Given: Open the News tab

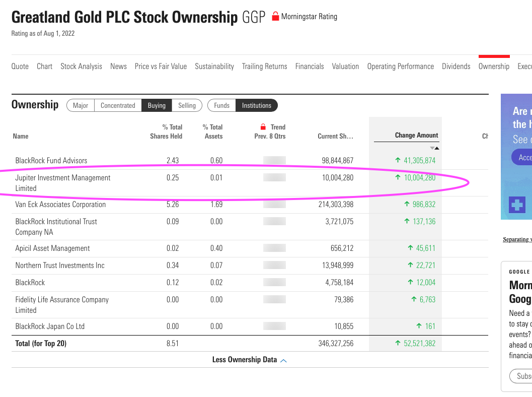Looking at the screenshot, I should [x=118, y=66].
